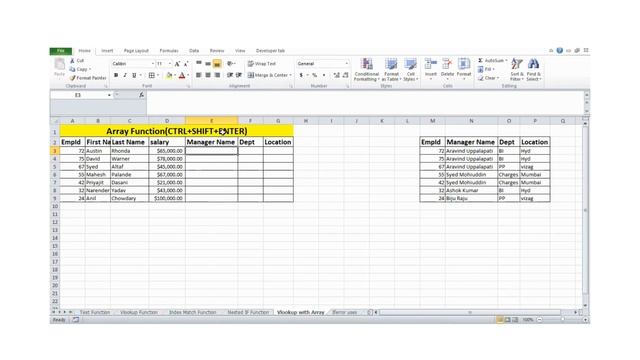Open Font Color palette arrow
The height and width of the screenshot is (360, 640).
coord(188,75)
